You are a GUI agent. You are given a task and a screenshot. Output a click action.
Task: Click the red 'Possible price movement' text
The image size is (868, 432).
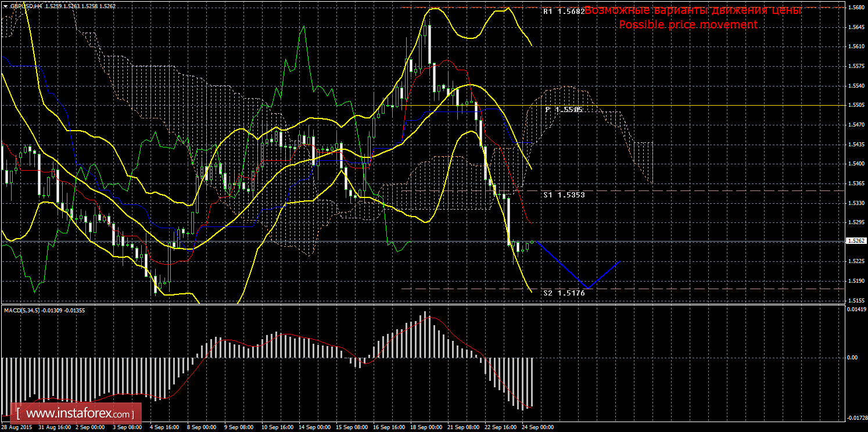click(x=688, y=25)
